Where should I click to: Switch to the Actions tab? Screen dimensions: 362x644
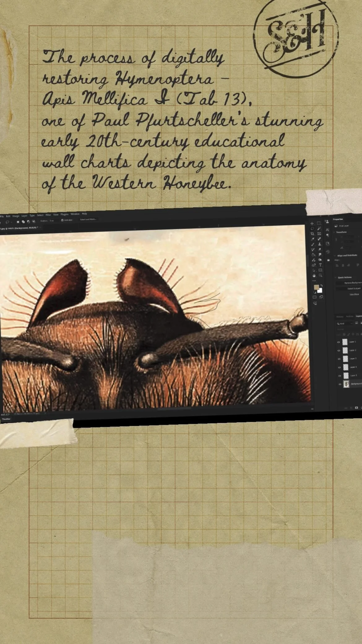350,316
